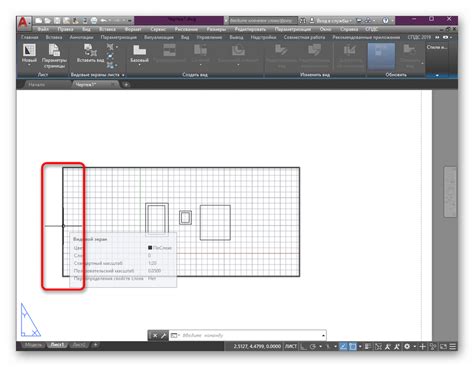
Task: Click the bottom small viewport tool icon beside Вставить вид
Action: click(110, 65)
